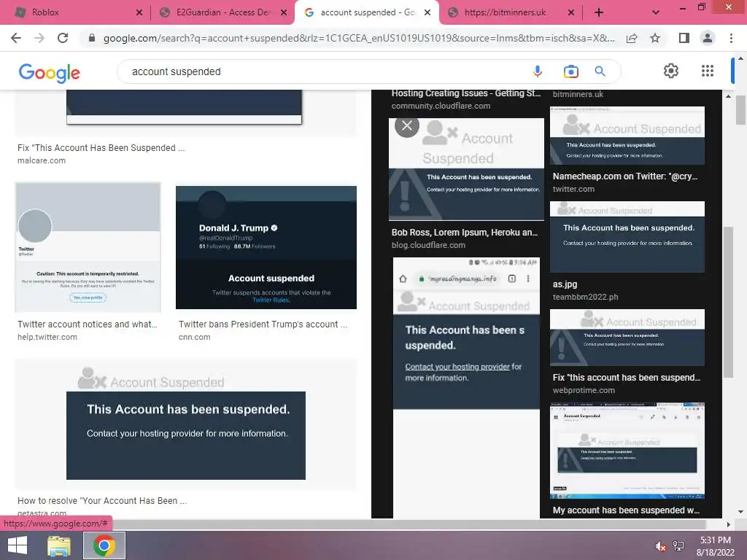
Task: Search by voice using microphone icon
Action: (x=538, y=71)
